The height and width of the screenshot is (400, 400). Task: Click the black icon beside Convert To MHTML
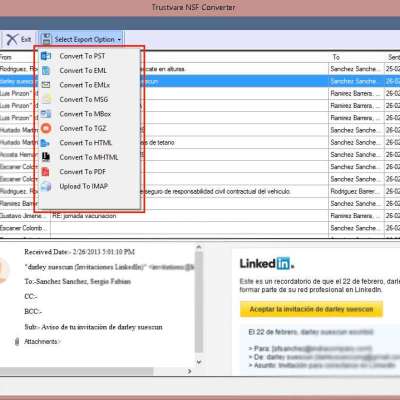46,157
